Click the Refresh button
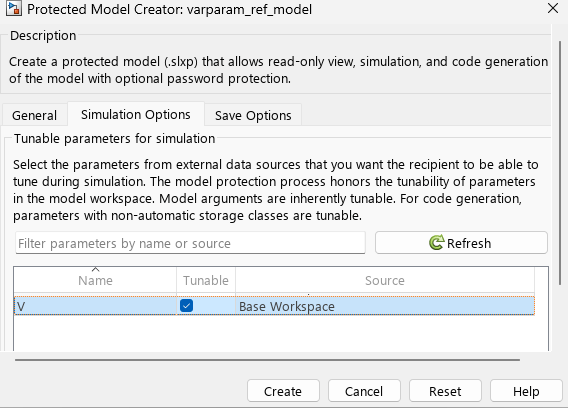568x408 pixels. pyautogui.click(x=461, y=243)
